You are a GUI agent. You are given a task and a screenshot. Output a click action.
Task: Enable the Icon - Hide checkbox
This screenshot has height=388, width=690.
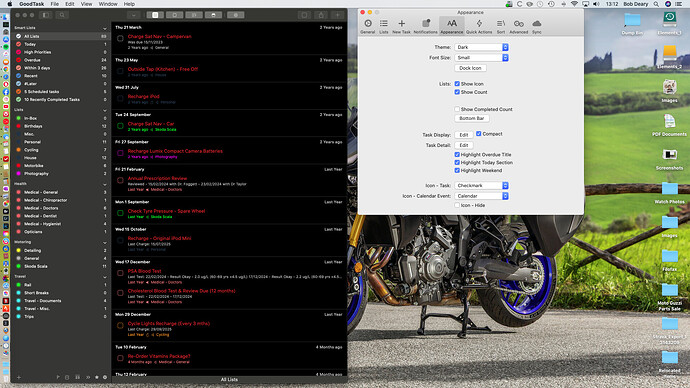(457, 205)
